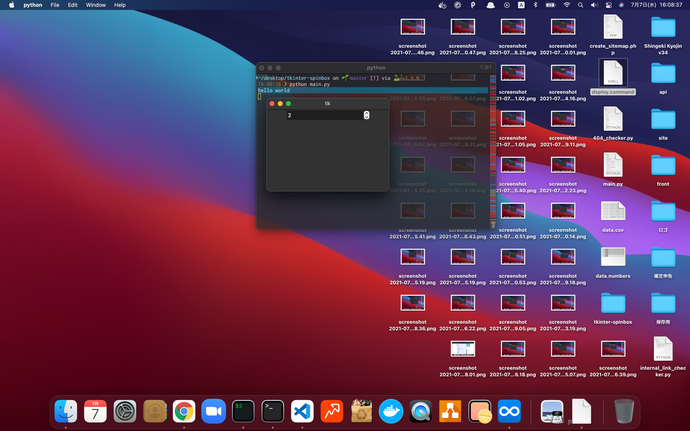Open Zoom from the Dock

pyautogui.click(x=213, y=411)
